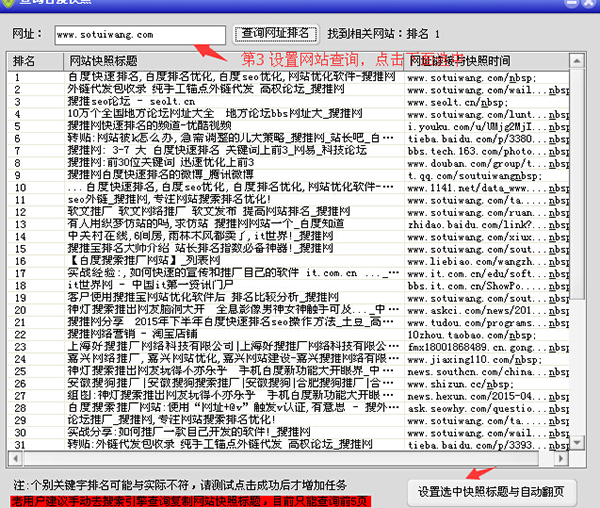Click URL cell bbs.tech.163.com/photo
600x508 pixels.
pos(488,151)
